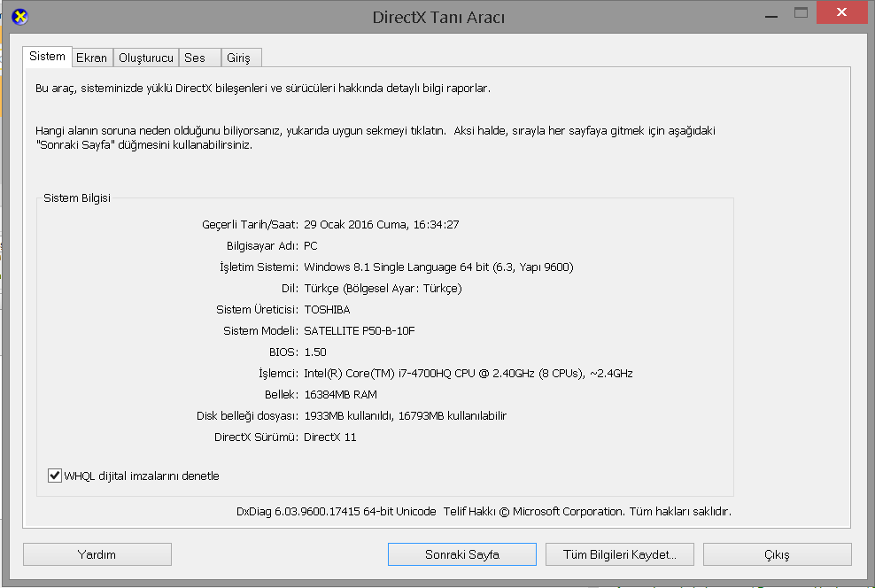The width and height of the screenshot is (875, 588).
Task: Click the date value 29 Ocak 2016 Cuma
Action: [382, 225]
